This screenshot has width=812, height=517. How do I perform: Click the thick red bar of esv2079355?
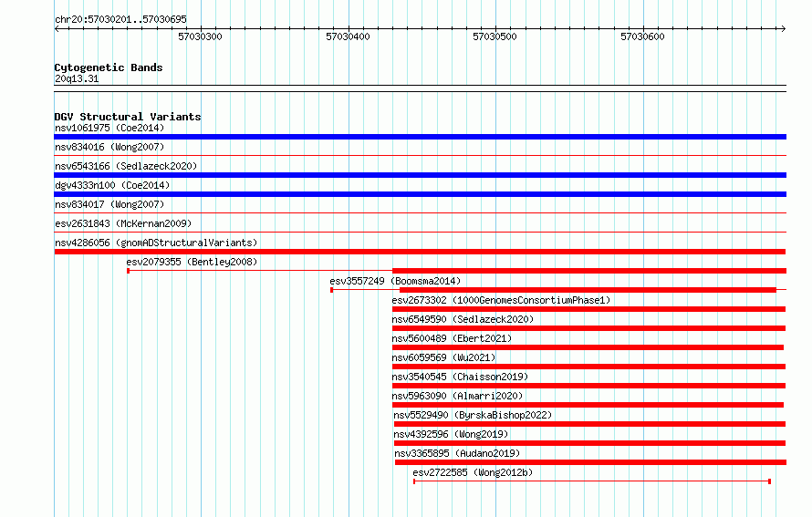(589, 271)
